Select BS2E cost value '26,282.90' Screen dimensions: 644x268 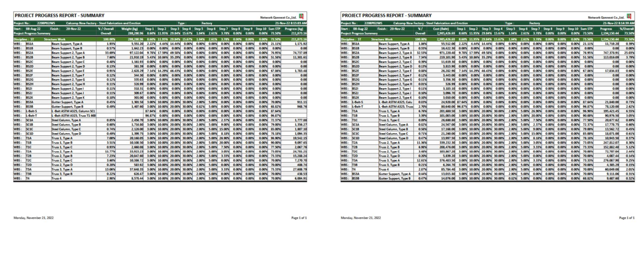pyautogui.click(x=448, y=71)
